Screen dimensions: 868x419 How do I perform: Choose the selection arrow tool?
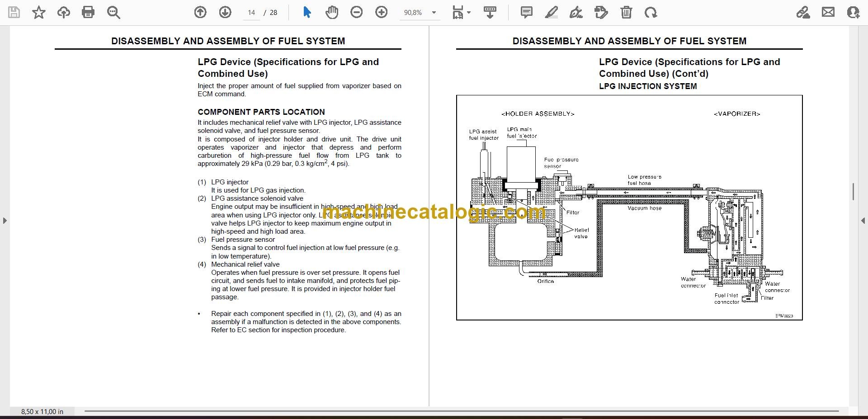click(307, 12)
